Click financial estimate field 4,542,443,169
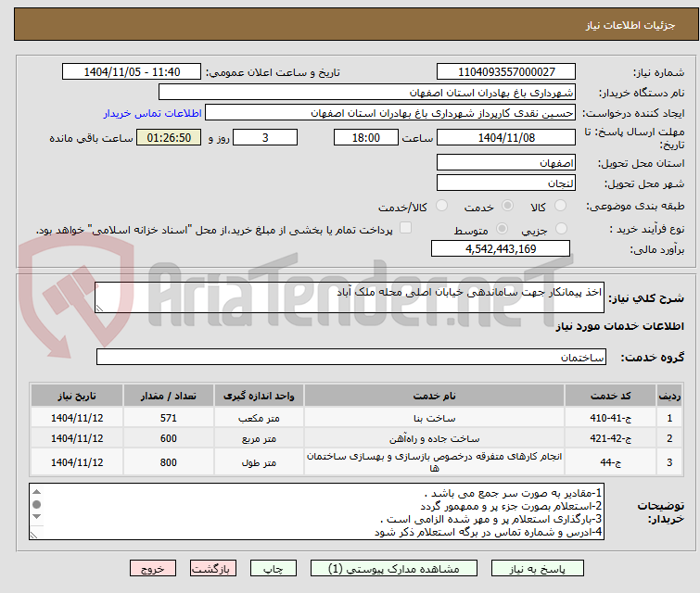The width and height of the screenshot is (700, 593). click(501, 248)
